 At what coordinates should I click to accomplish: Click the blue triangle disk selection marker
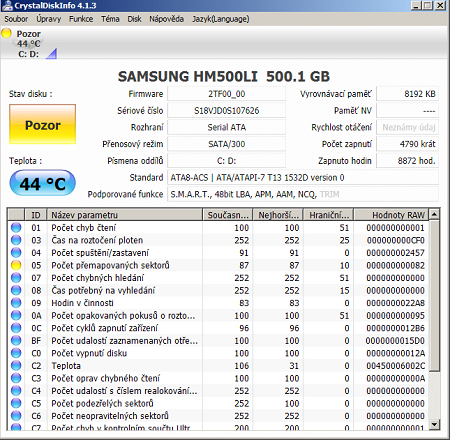click(x=51, y=54)
